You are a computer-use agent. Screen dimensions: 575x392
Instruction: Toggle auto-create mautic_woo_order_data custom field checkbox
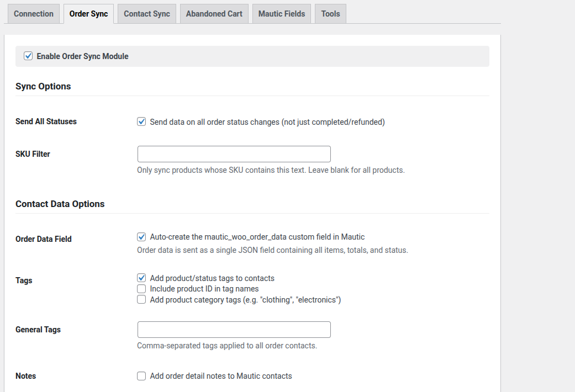[141, 237]
